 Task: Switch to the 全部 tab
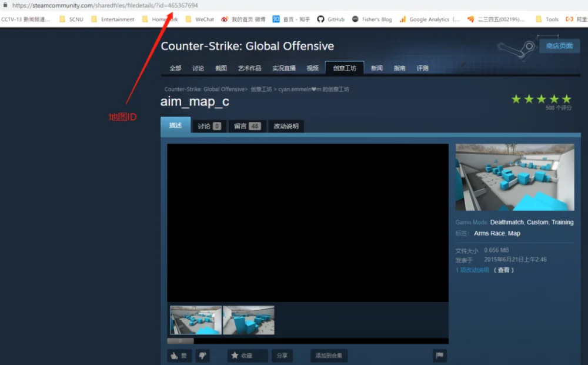pyautogui.click(x=175, y=68)
